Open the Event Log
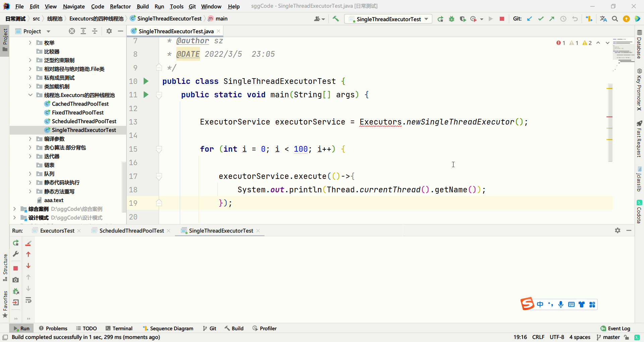This screenshot has height=342, width=644. tap(615, 328)
